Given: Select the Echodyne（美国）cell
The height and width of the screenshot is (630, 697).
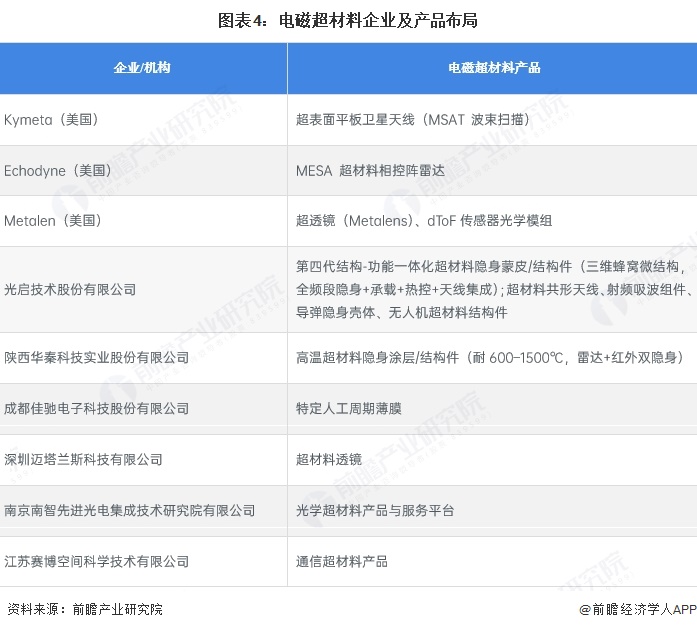Looking at the screenshot, I should point(143,171).
